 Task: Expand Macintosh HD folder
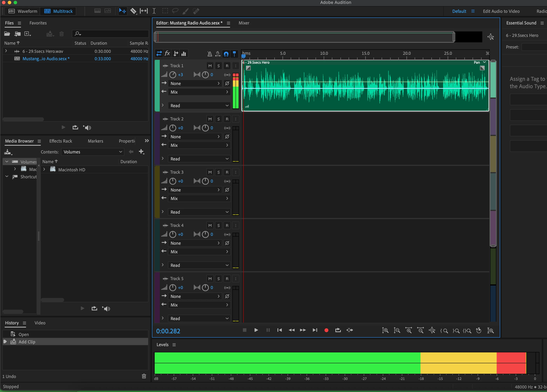point(44,169)
